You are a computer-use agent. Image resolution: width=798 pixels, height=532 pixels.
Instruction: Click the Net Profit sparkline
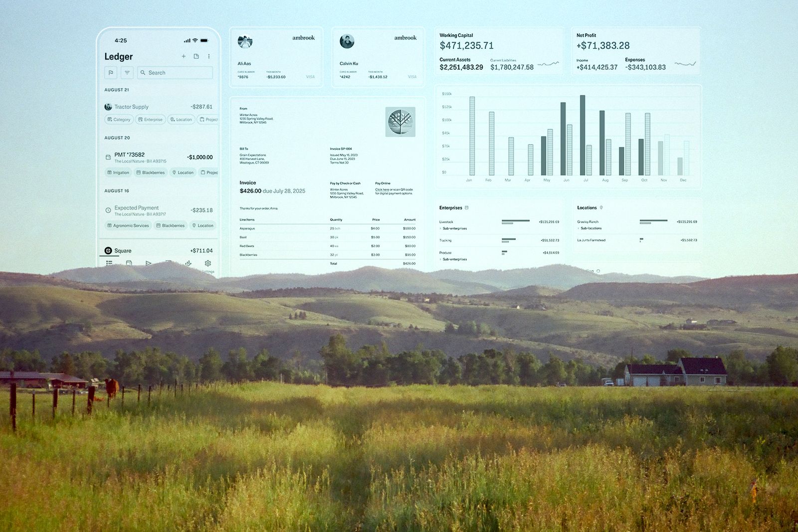(685, 64)
